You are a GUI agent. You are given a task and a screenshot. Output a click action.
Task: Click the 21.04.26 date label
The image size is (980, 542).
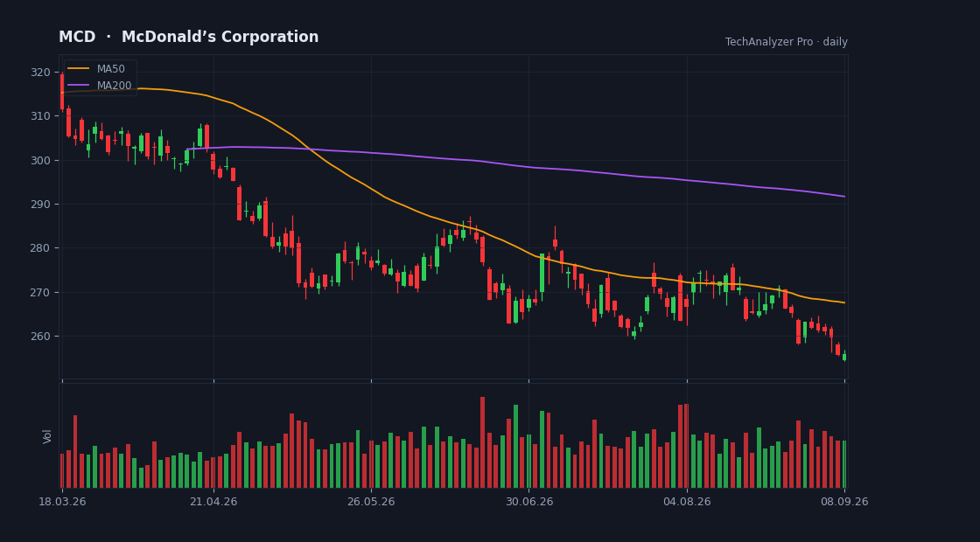(x=213, y=502)
